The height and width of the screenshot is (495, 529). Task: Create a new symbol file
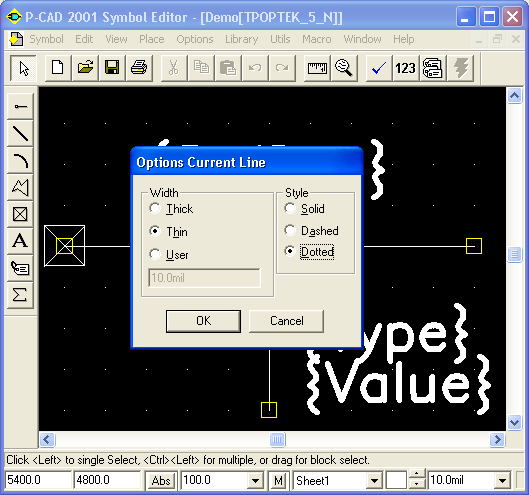tap(58, 68)
